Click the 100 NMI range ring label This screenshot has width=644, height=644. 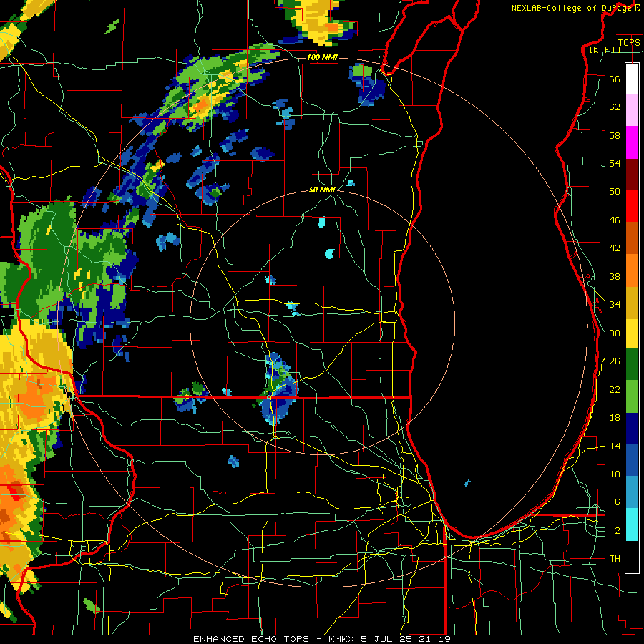(322, 57)
